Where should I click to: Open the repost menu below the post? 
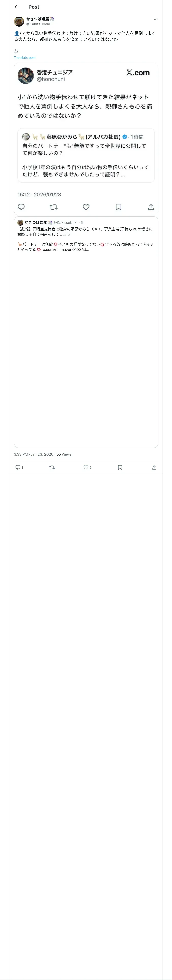coord(52,467)
